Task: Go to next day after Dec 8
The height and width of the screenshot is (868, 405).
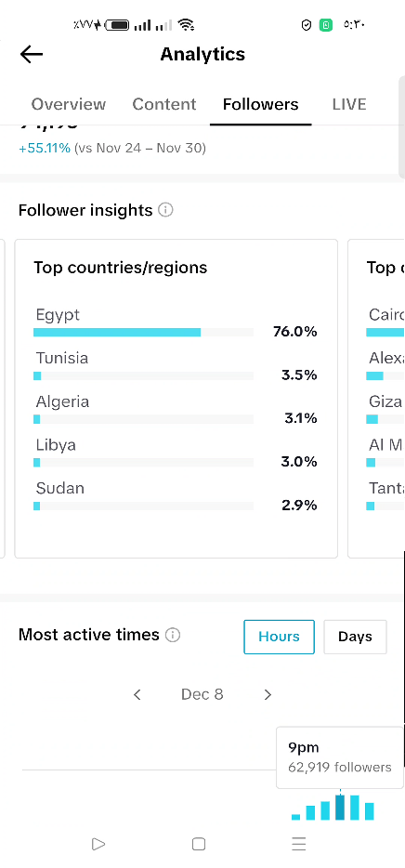Action: pos(268,694)
